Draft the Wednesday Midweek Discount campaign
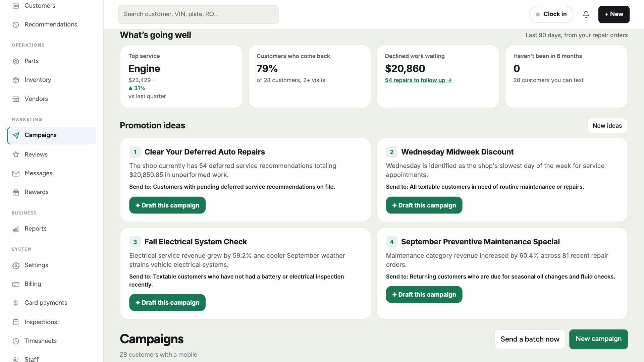 424,205
